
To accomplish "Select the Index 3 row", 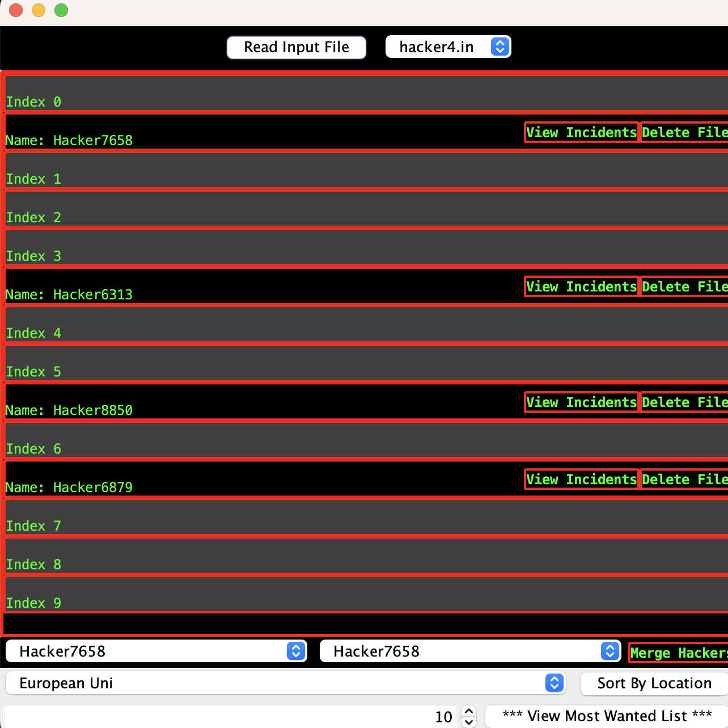I will click(x=366, y=248).
